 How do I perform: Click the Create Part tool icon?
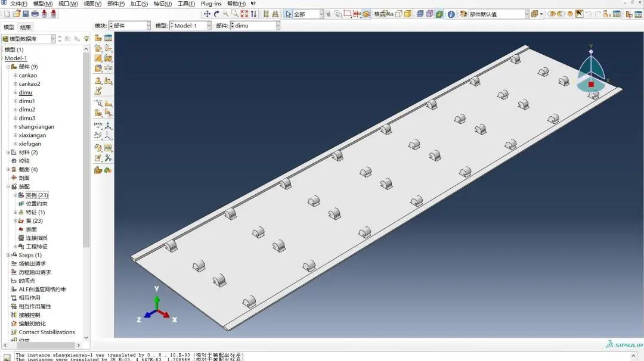(x=98, y=38)
